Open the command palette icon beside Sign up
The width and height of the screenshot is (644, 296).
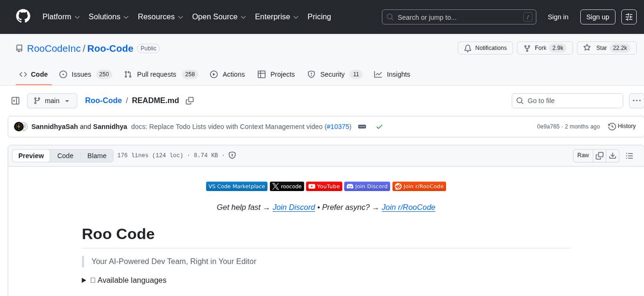pyautogui.click(x=629, y=17)
